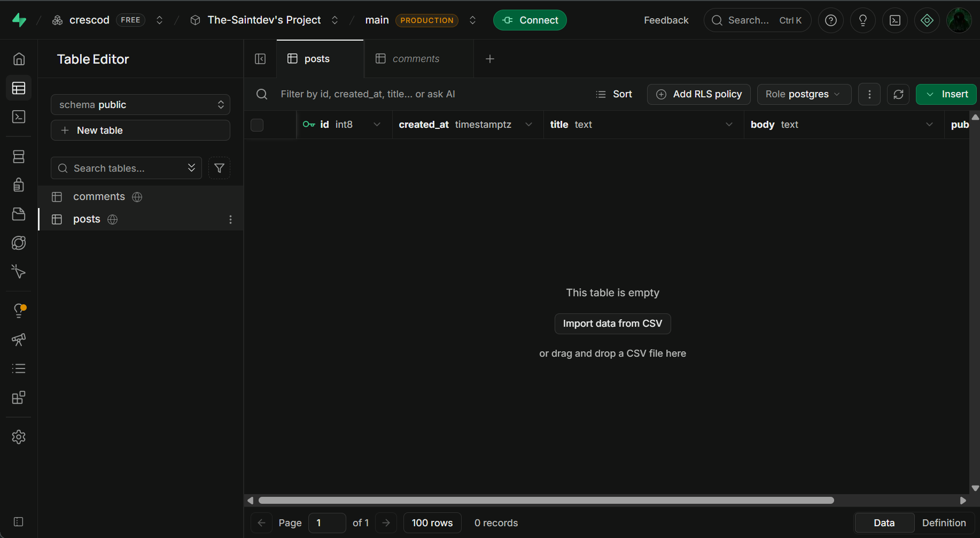Image resolution: width=980 pixels, height=538 pixels.
Task: Focus the Search tables input
Action: tap(126, 168)
